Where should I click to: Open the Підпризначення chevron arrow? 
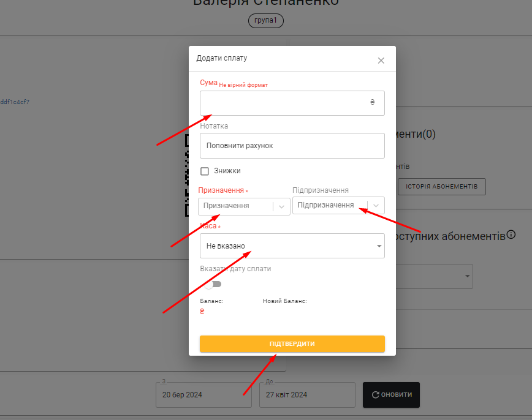coord(376,206)
